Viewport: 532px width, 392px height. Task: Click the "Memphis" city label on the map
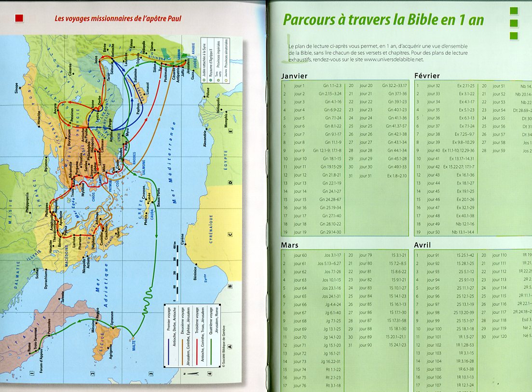(x=226, y=121)
